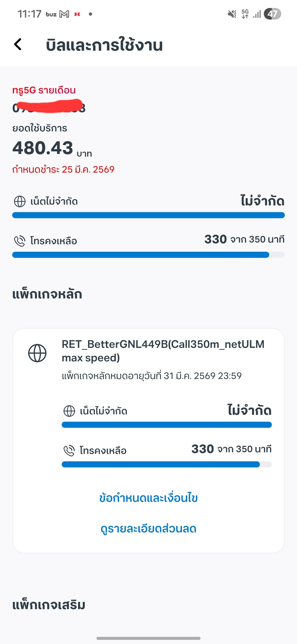Tap the 5G signal indicator icon

pos(245,14)
